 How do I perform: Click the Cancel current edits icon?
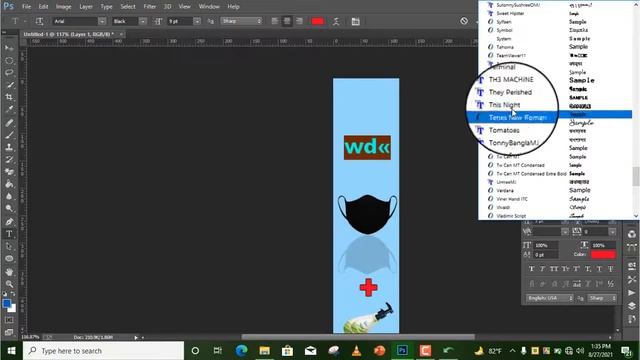tap(464, 21)
